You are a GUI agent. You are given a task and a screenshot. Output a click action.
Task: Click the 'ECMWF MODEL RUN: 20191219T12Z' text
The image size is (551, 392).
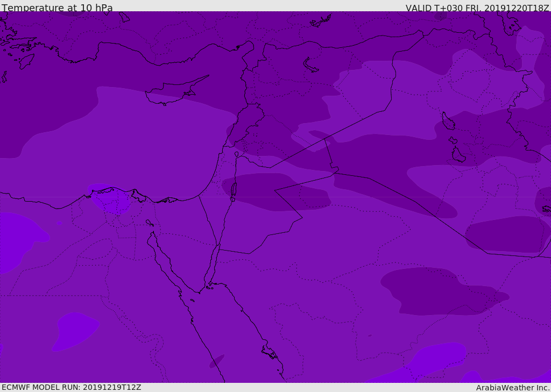point(72,387)
